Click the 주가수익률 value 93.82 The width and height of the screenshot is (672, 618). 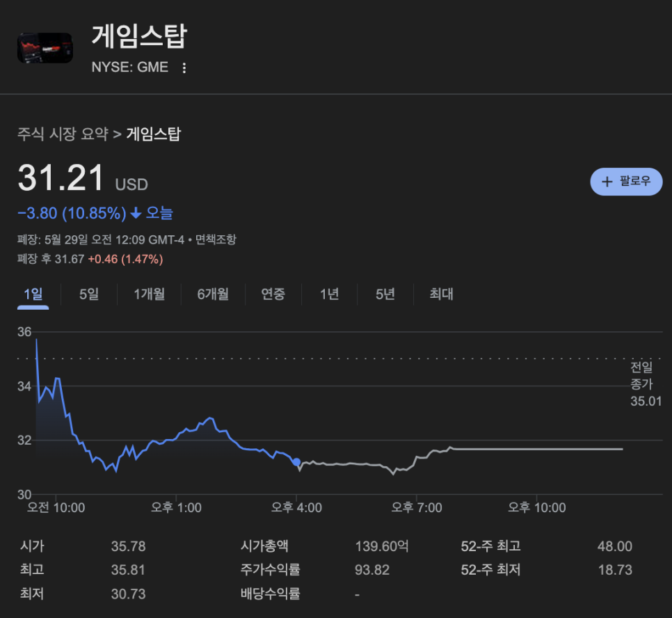pyautogui.click(x=372, y=570)
